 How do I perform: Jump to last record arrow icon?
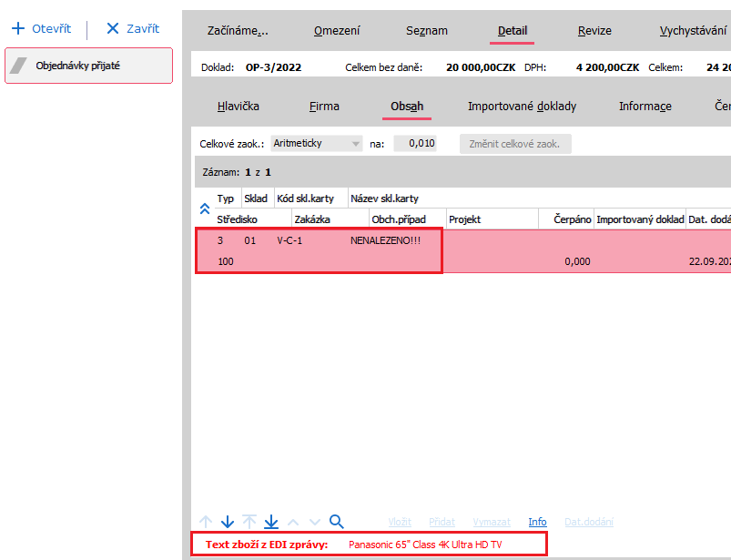[x=271, y=522]
